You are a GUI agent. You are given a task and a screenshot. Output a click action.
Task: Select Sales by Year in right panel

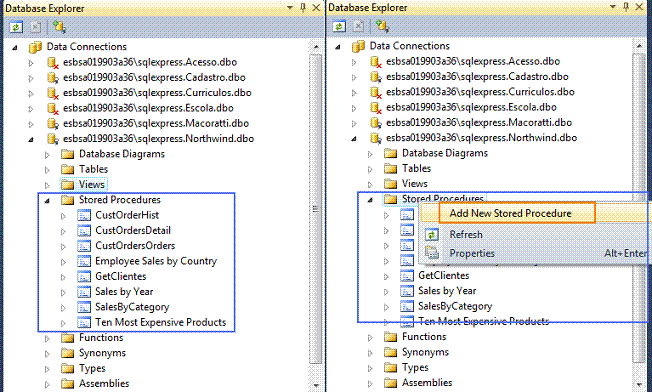point(447,291)
